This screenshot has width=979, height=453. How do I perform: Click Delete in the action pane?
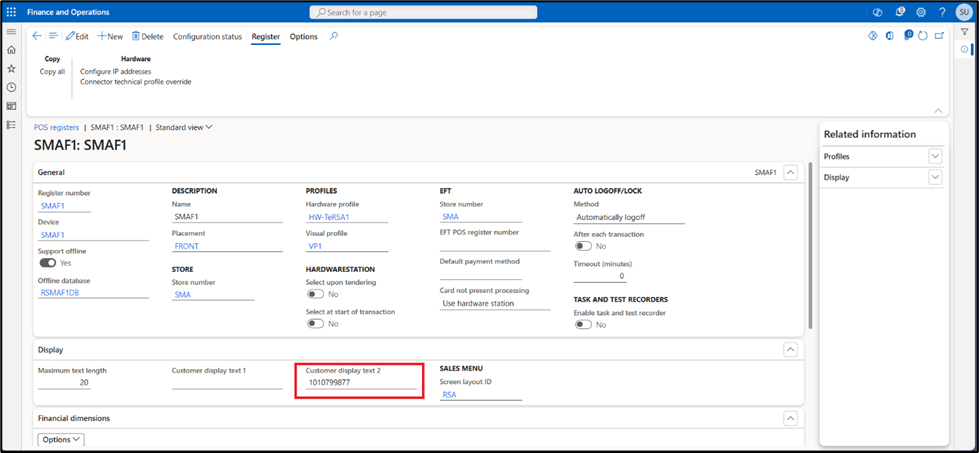tap(147, 36)
